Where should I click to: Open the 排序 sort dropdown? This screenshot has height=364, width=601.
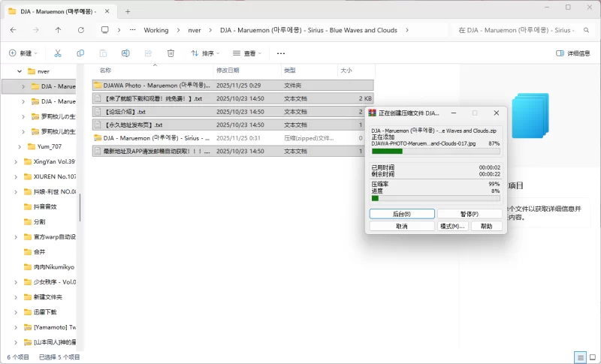coord(205,53)
